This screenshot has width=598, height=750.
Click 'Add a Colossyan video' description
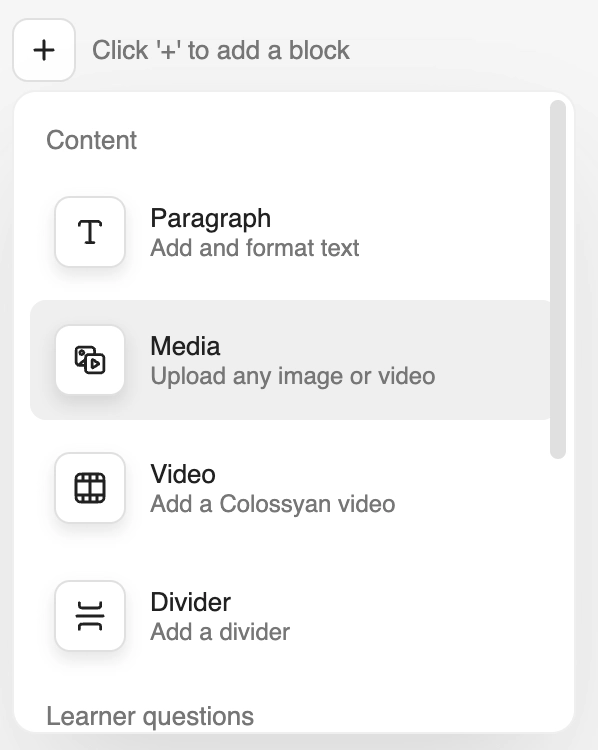pyautogui.click(x=273, y=504)
